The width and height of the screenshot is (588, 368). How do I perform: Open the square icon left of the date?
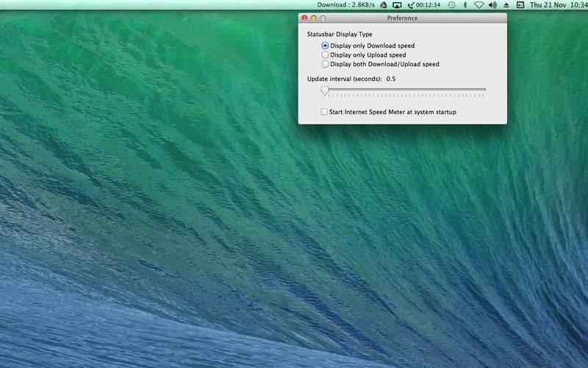point(520,5)
